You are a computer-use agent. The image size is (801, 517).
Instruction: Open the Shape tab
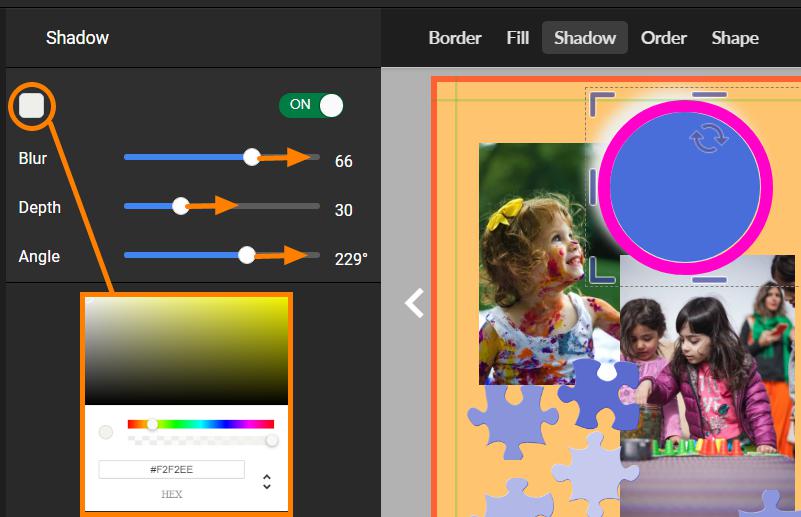click(x=735, y=38)
